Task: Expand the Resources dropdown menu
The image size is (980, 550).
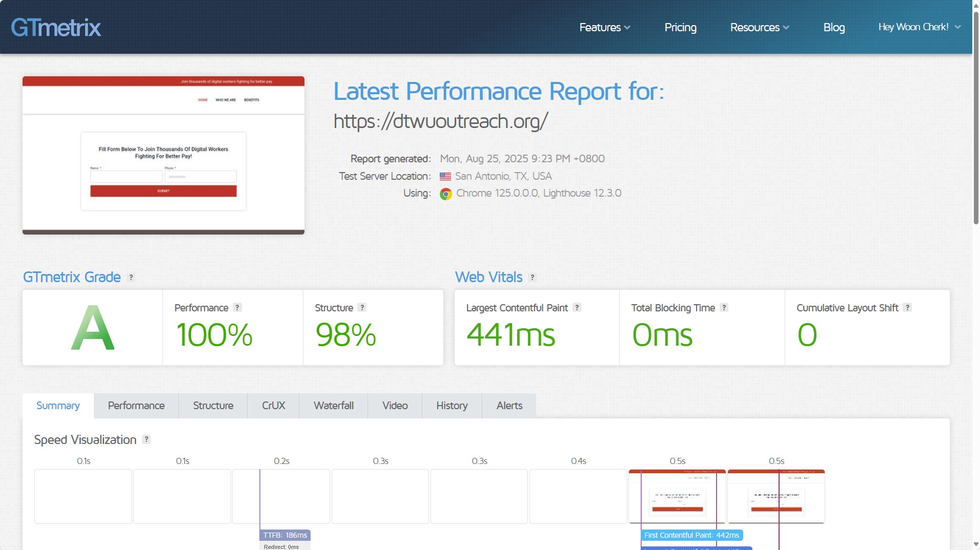Action: pos(760,28)
